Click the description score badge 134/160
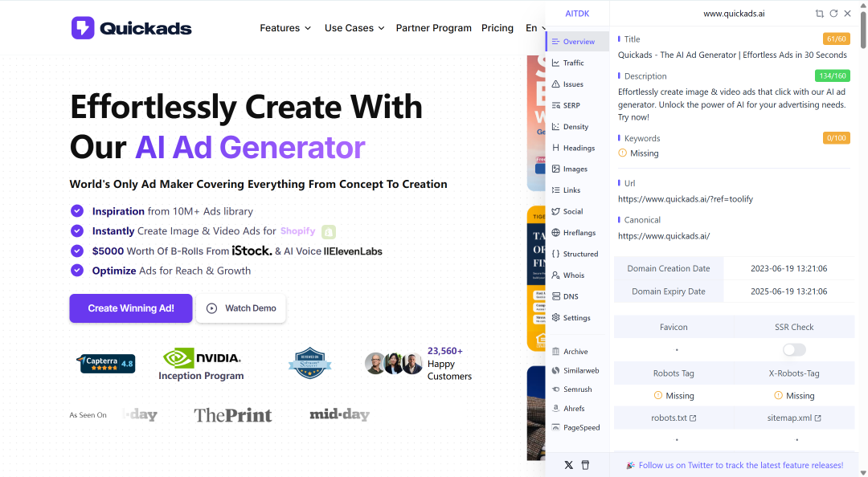The width and height of the screenshot is (868, 477). (832, 75)
